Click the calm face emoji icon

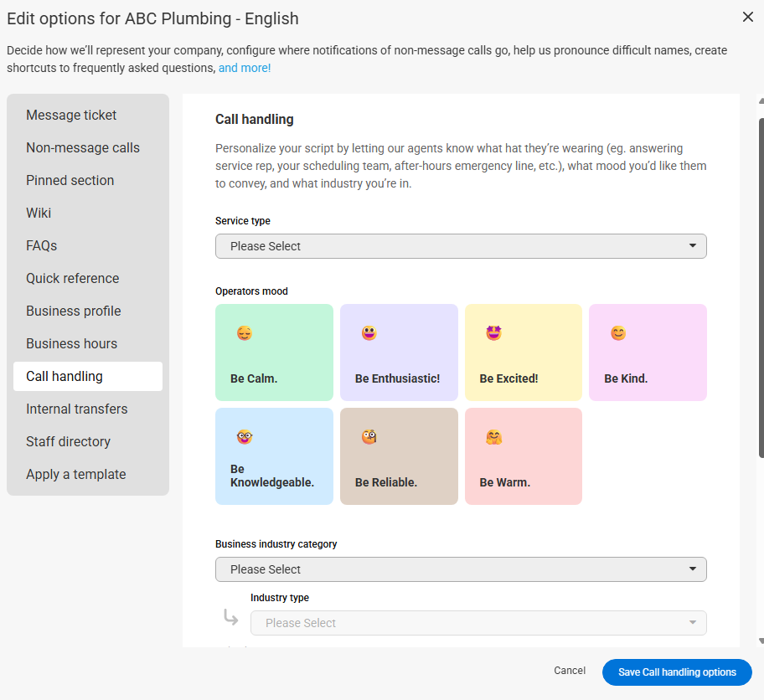pyautogui.click(x=245, y=333)
